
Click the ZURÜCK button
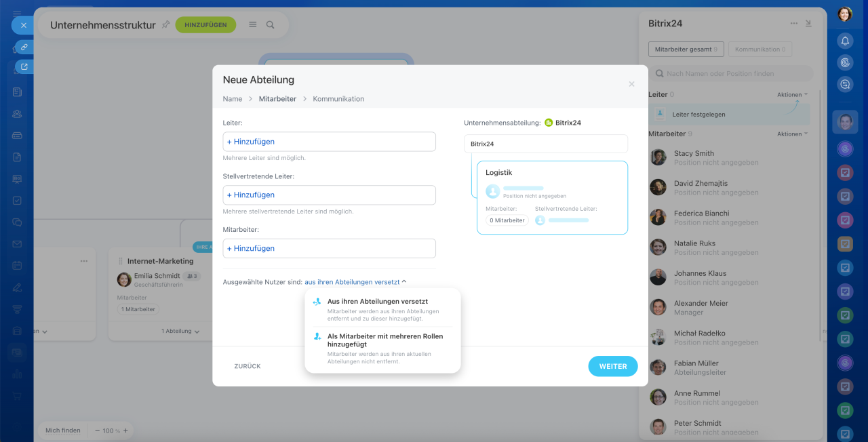pyautogui.click(x=248, y=366)
